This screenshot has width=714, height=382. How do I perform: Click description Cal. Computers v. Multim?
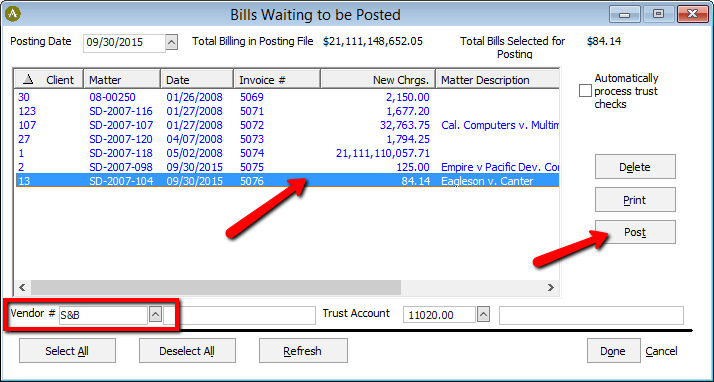point(500,125)
